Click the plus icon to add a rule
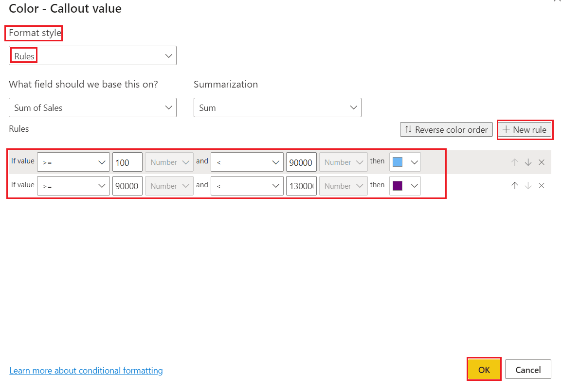562x392 pixels. [507, 129]
